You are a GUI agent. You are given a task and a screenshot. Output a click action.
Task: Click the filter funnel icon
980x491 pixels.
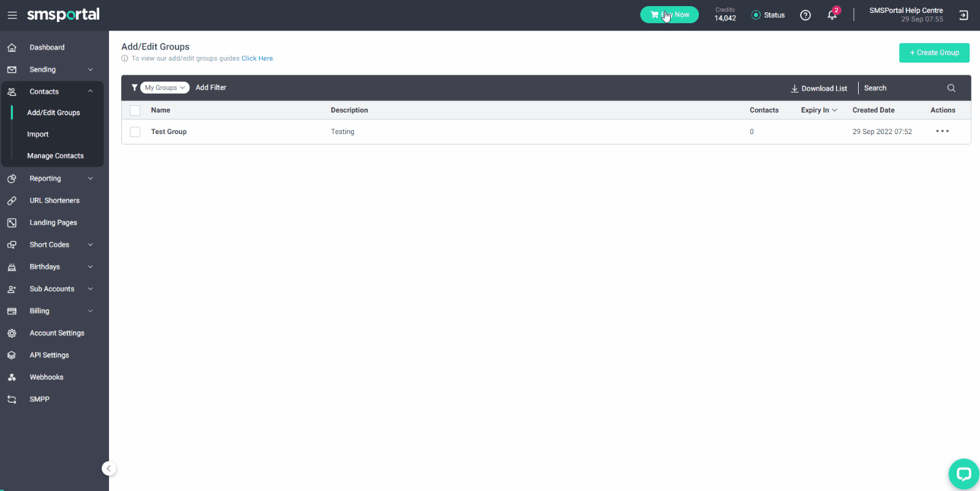click(x=134, y=88)
